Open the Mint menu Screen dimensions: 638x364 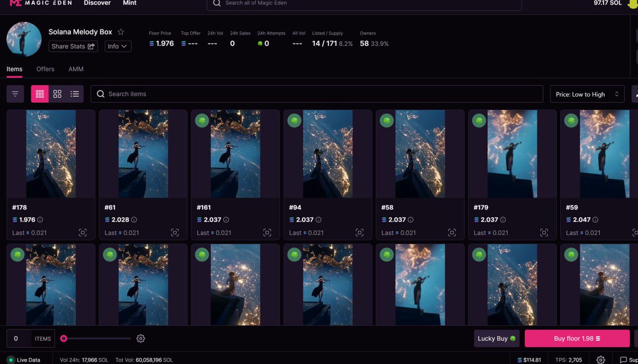tap(130, 3)
